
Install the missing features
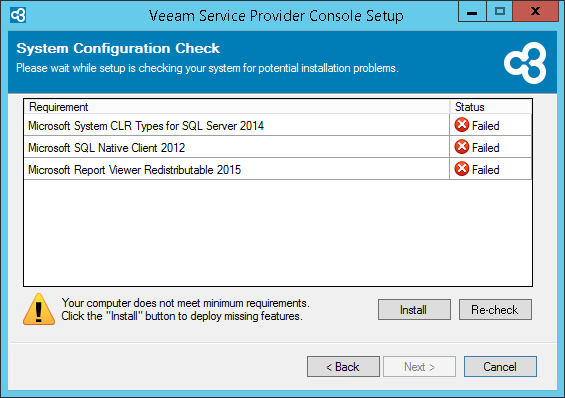[x=414, y=309]
